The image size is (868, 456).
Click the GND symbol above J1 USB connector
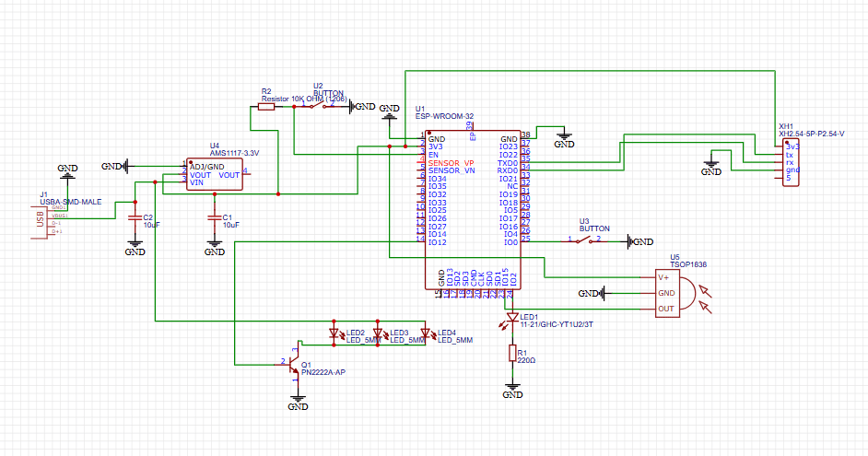tap(67, 171)
